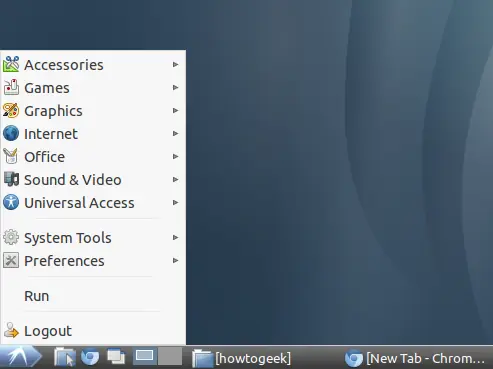Open the Games menu entry
The image size is (493, 369).
point(93,87)
